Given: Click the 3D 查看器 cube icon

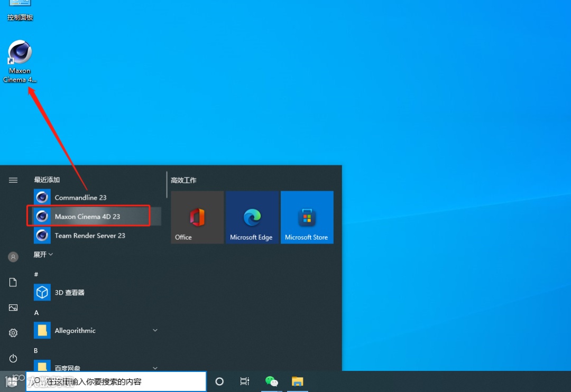Looking at the screenshot, I should tap(42, 292).
